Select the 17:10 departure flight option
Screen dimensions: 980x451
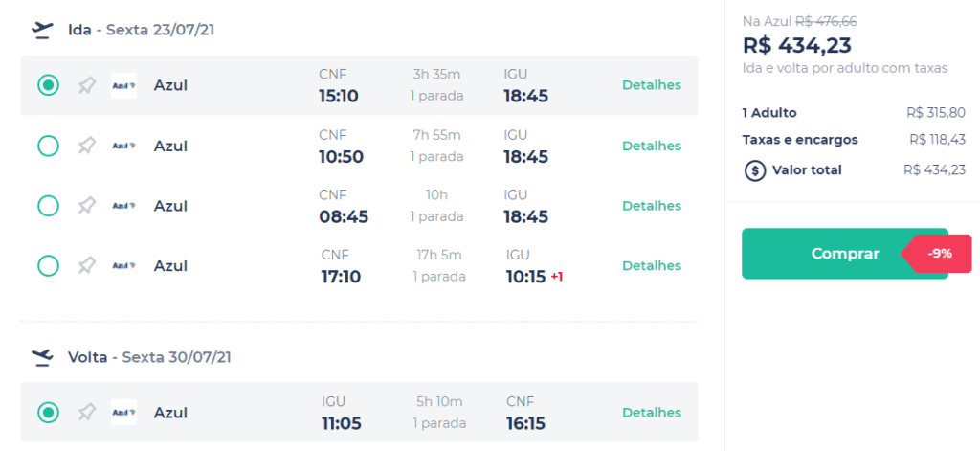tap(48, 265)
